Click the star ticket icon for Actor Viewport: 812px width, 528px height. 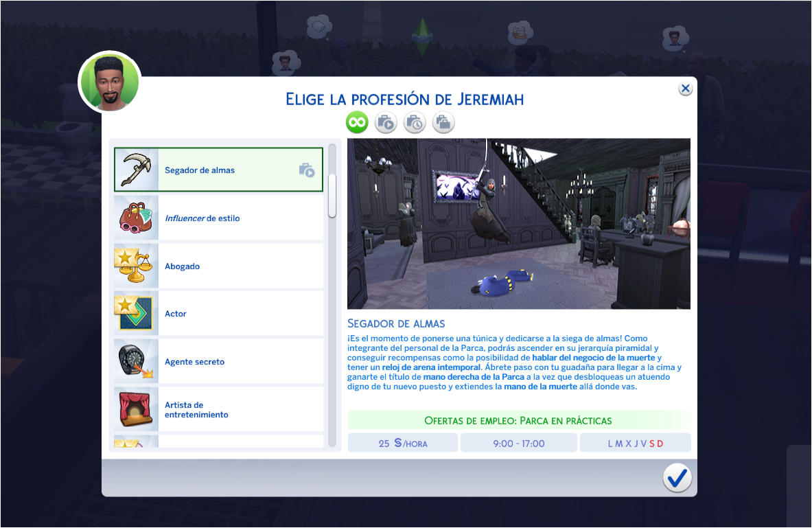(x=136, y=314)
